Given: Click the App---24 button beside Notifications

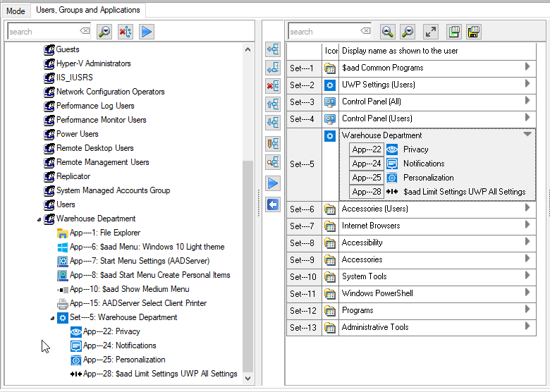Looking at the screenshot, I should pos(367,164).
